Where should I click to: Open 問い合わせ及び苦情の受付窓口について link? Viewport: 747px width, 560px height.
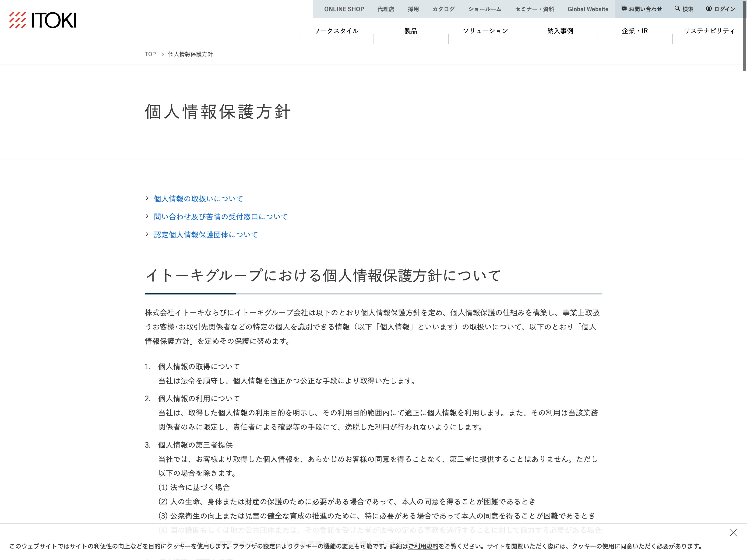coord(221,217)
